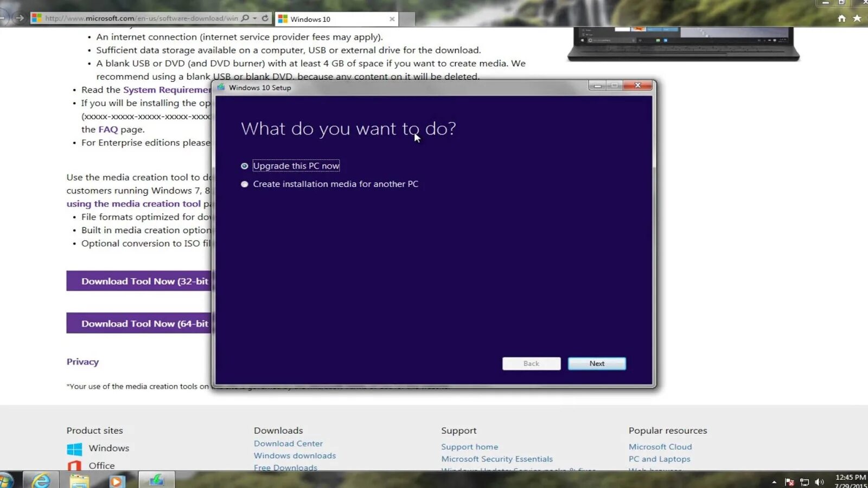This screenshot has width=868, height=488.
Task: Show hidden tray icons arrow
Action: pos(774,481)
